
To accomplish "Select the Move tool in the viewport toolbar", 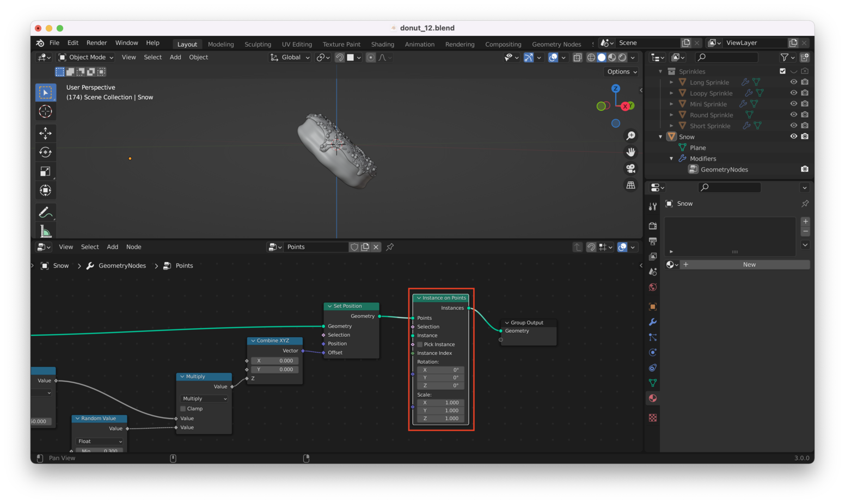I will [x=45, y=133].
